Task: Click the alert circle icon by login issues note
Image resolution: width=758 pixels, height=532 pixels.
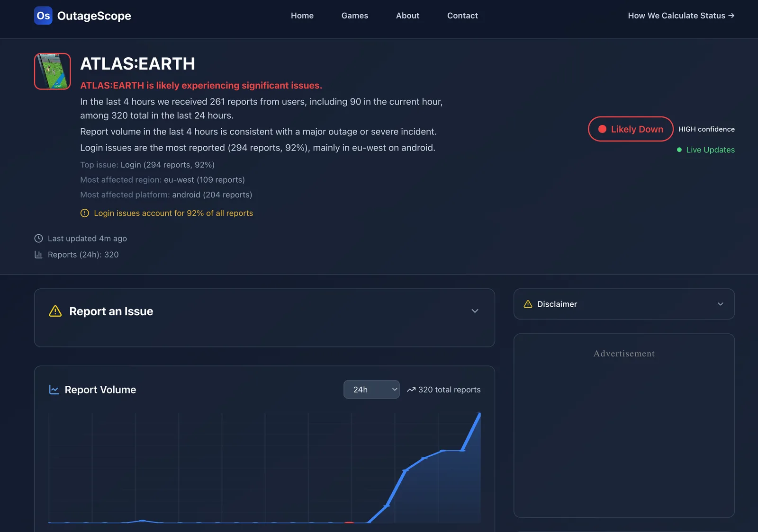Action: [85, 213]
